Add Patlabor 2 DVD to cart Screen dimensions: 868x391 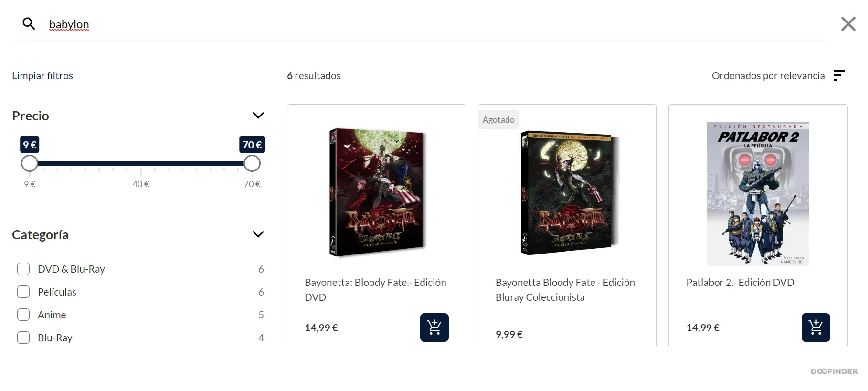click(815, 328)
